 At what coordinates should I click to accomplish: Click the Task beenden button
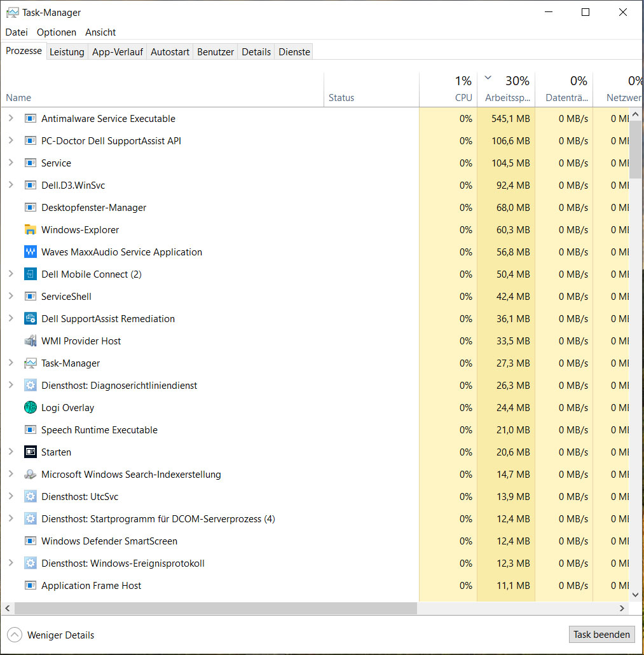click(x=601, y=635)
